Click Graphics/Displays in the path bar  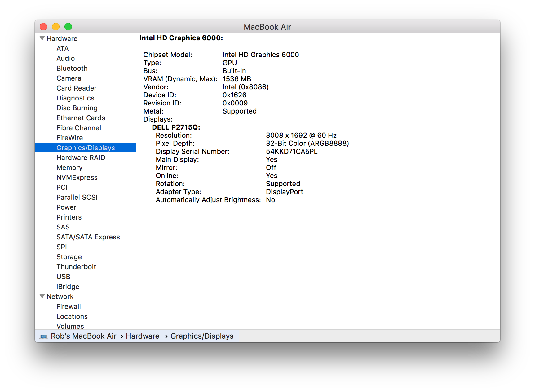click(x=202, y=336)
